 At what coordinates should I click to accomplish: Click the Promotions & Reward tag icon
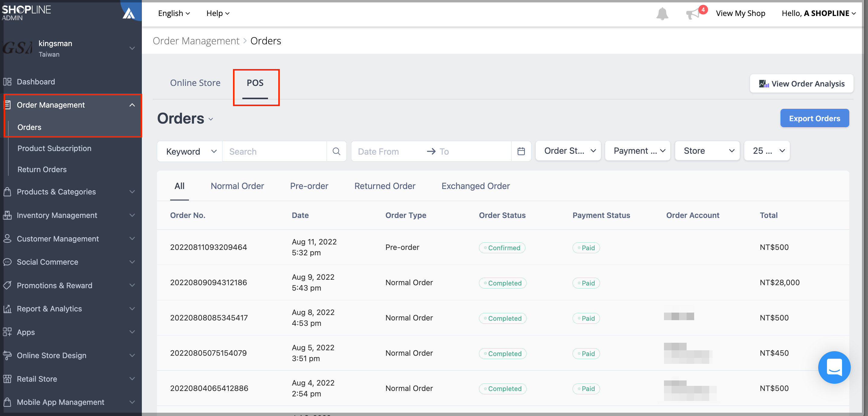tap(8, 285)
